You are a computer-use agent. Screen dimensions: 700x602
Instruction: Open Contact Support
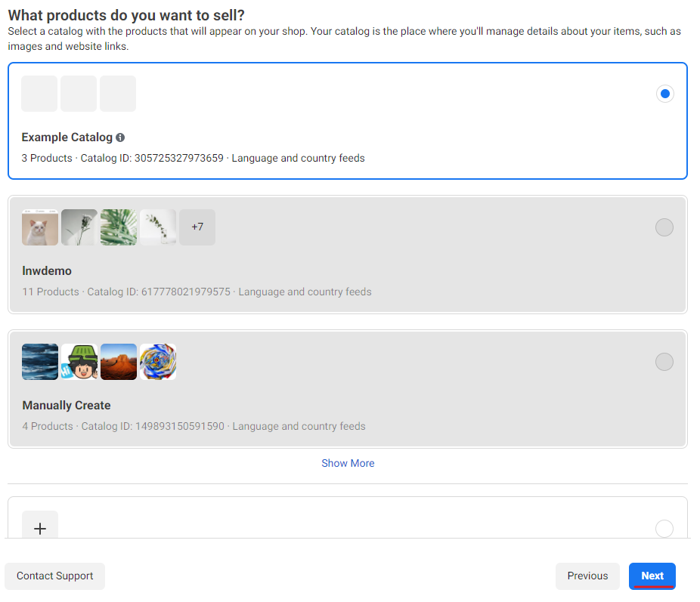[x=55, y=576]
